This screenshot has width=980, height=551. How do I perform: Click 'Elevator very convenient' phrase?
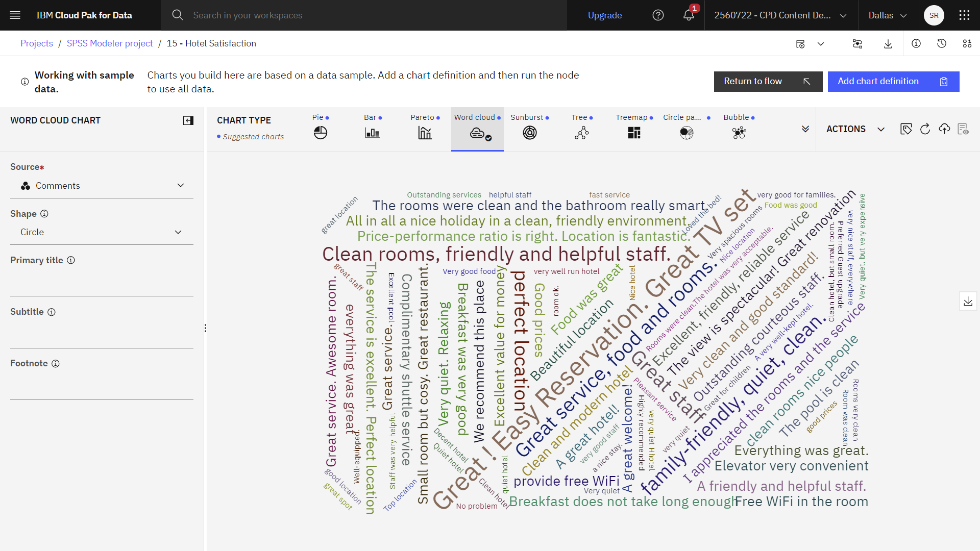click(791, 466)
